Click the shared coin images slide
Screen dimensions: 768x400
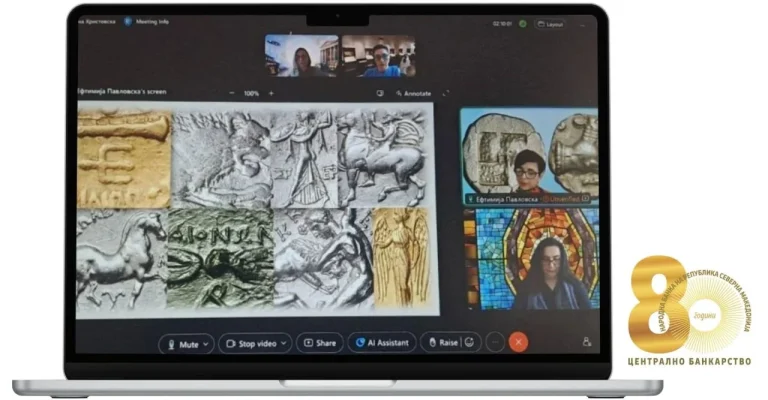click(x=257, y=209)
